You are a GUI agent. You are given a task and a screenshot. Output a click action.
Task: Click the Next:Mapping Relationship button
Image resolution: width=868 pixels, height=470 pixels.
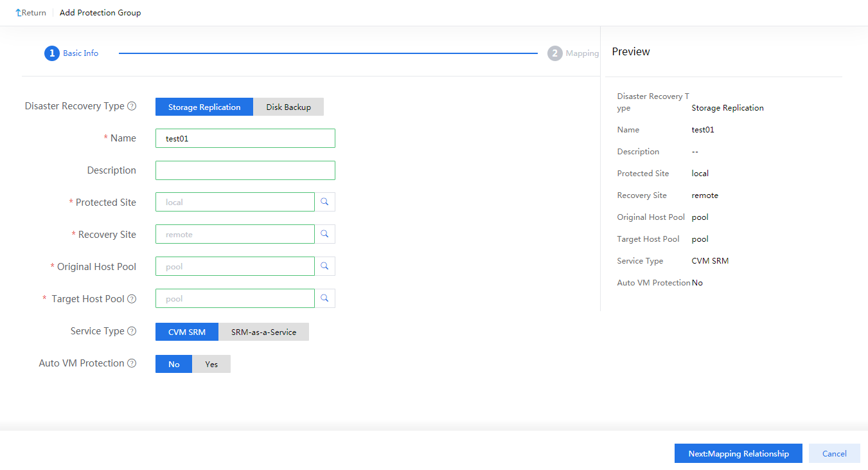pyautogui.click(x=738, y=453)
